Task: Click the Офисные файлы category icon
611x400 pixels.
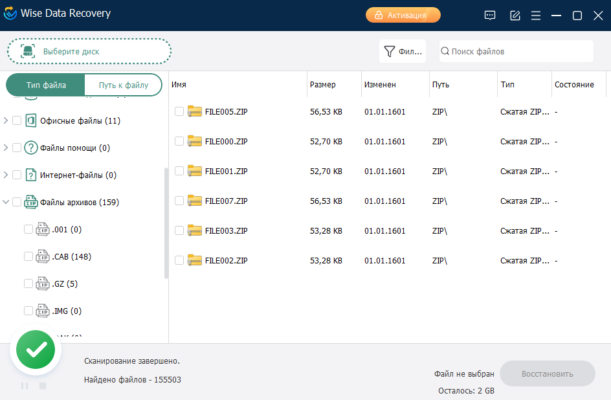Action: [31, 120]
